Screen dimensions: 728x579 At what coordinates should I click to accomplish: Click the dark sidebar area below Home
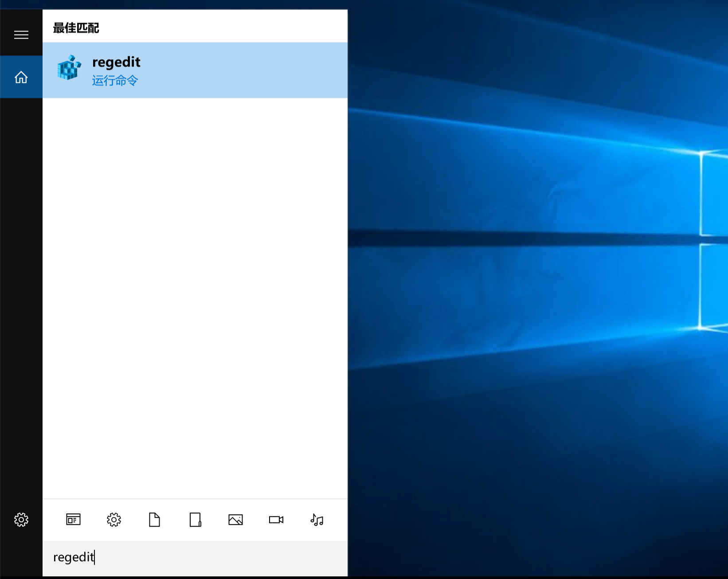[x=21, y=288]
